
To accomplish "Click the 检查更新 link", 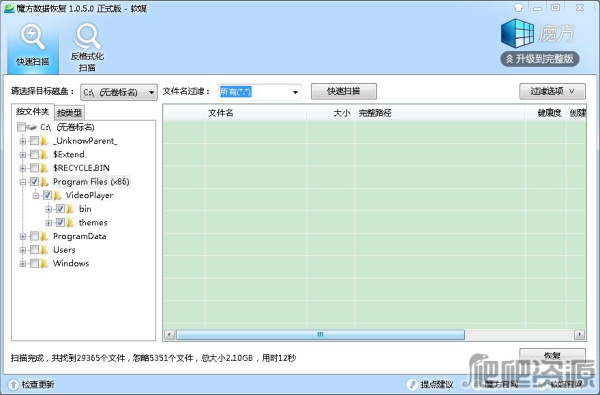I will click(38, 384).
